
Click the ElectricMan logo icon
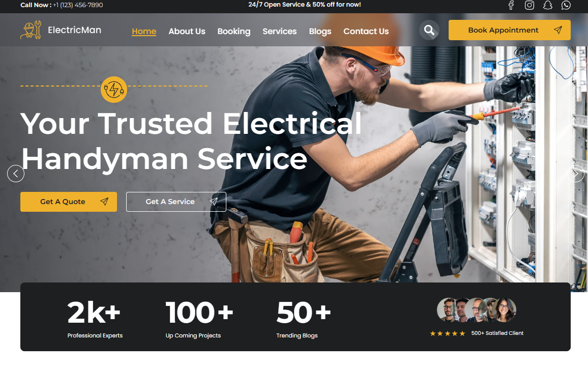(x=31, y=30)
